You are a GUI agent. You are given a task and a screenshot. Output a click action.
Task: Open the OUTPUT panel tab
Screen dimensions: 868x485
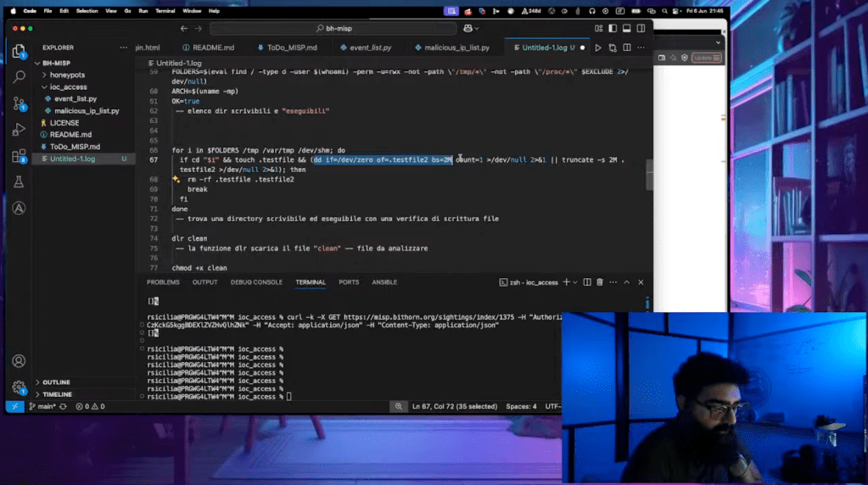(x=204, y=282)
